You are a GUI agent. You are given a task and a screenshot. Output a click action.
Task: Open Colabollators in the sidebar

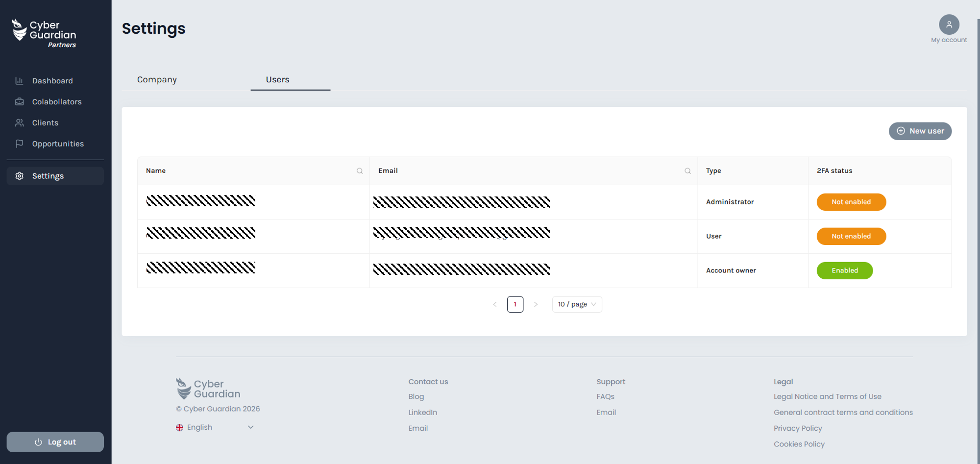(55, 102)
